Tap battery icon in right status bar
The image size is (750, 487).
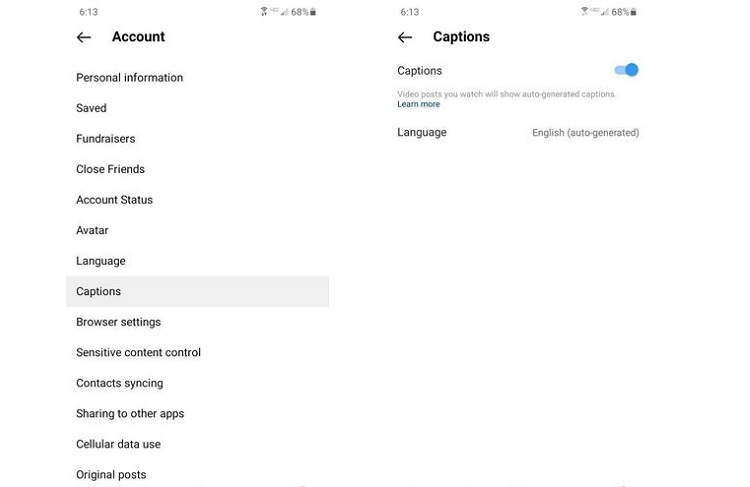634,12
